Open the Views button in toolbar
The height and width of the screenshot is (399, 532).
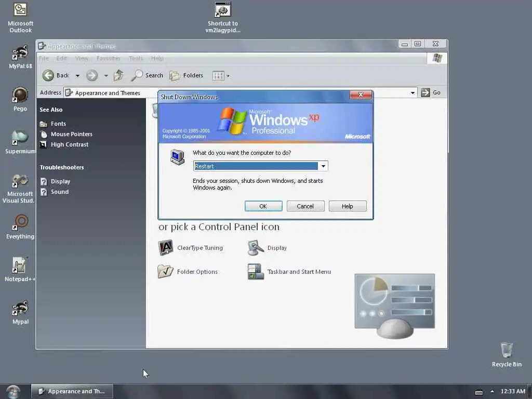(218, 76)
